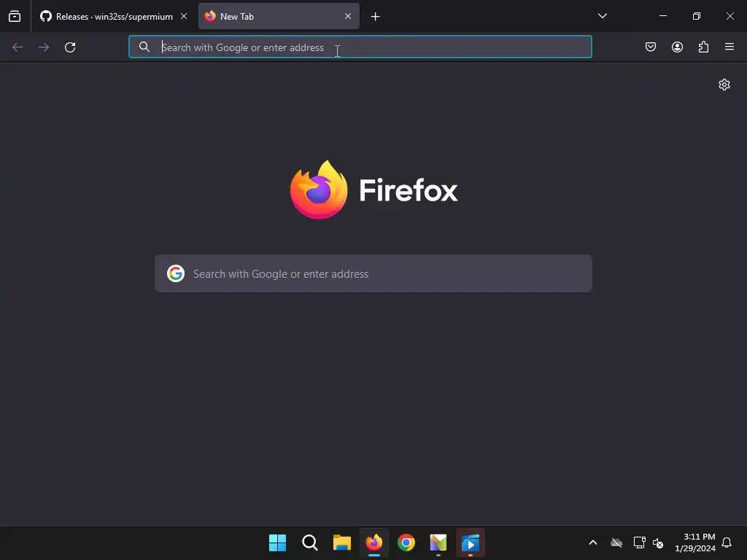Open Save to Pocket button

[x=651, y=47]
